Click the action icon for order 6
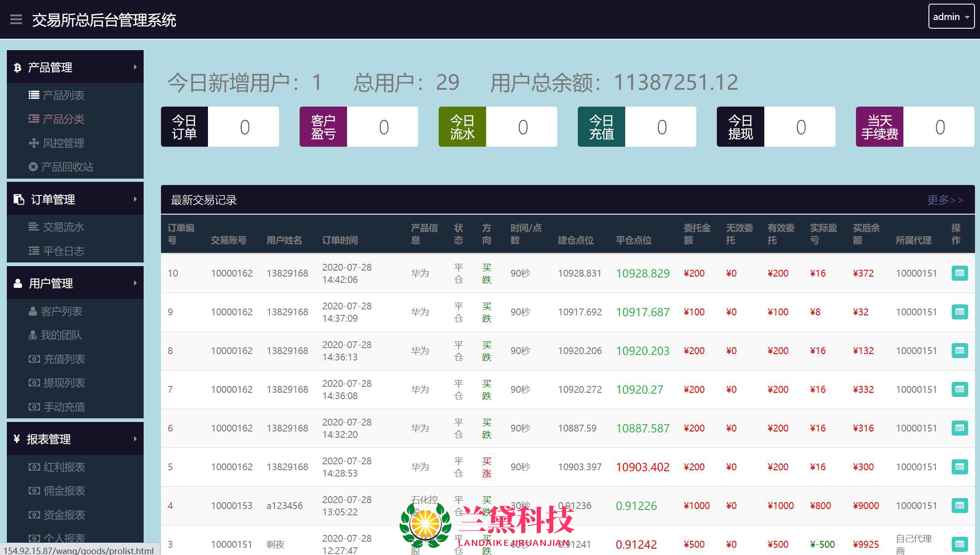 [x=959, y=428]
